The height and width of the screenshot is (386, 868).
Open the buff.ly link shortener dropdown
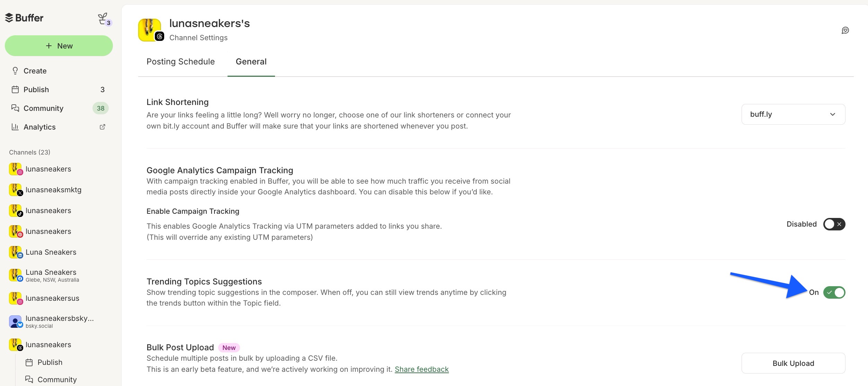click(x=793, y=114)
